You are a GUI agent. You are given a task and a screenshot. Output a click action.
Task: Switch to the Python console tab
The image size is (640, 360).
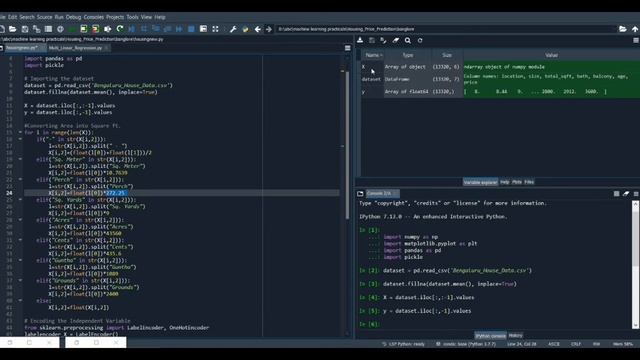tap(490, 336)
